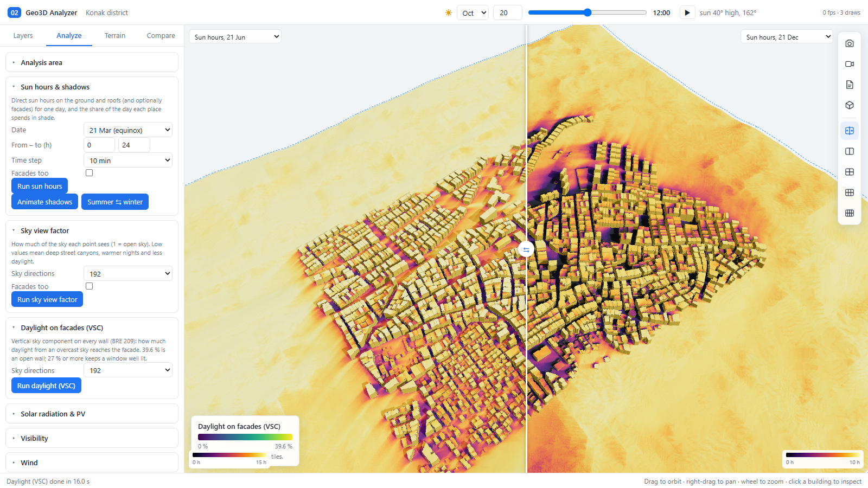The image size is (868, 488).
Task: Switch to the Terrain tab
Action: pyautogui.click(x=115, y=36)
